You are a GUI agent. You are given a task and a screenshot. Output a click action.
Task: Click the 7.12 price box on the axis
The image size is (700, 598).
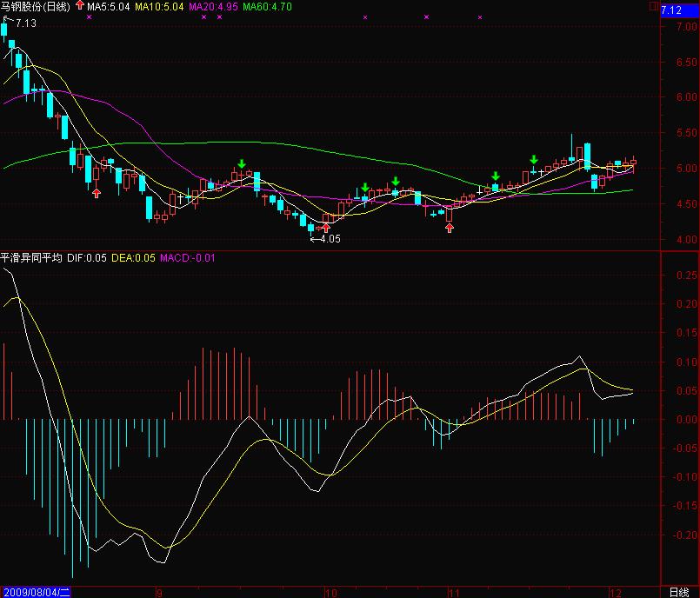coord(680,10)
